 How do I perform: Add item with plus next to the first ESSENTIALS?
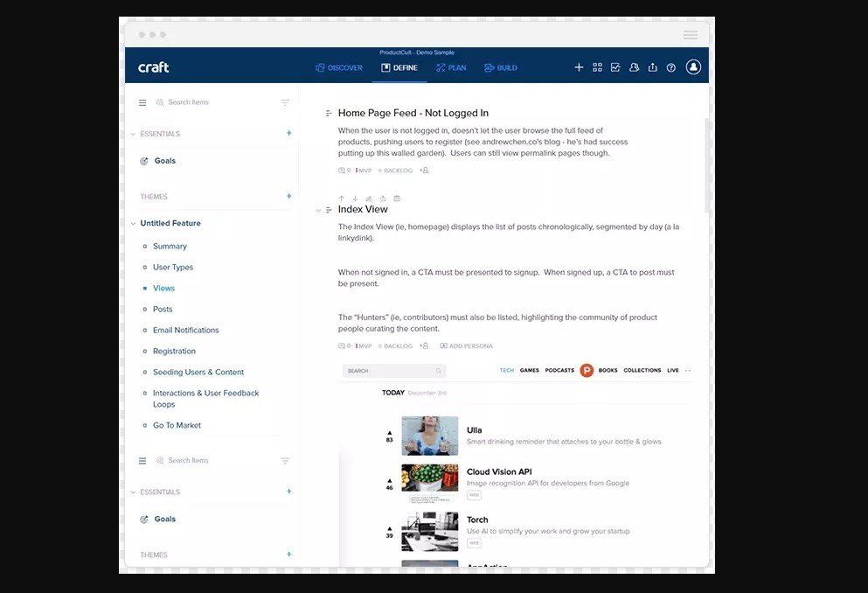(x=289, y=133)
